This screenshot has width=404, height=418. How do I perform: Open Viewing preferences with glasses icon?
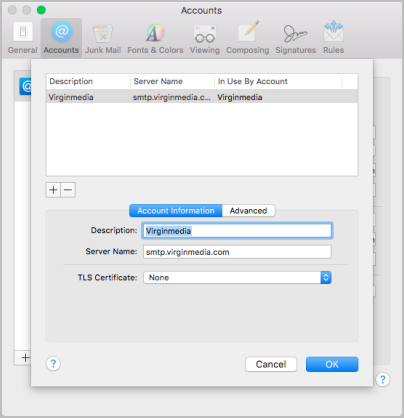click(205, 38)
